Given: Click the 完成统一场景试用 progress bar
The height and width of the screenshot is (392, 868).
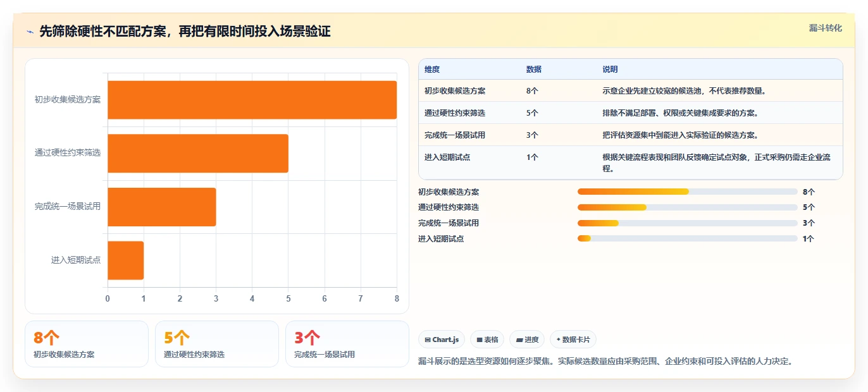Looking at the screenshot, I should (688, 223).
